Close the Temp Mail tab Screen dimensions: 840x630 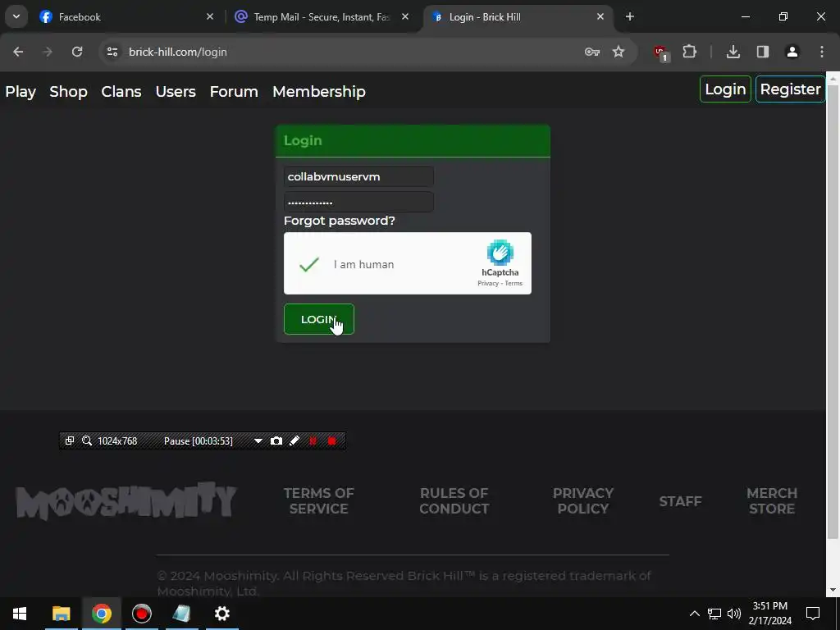coord(405,16)
